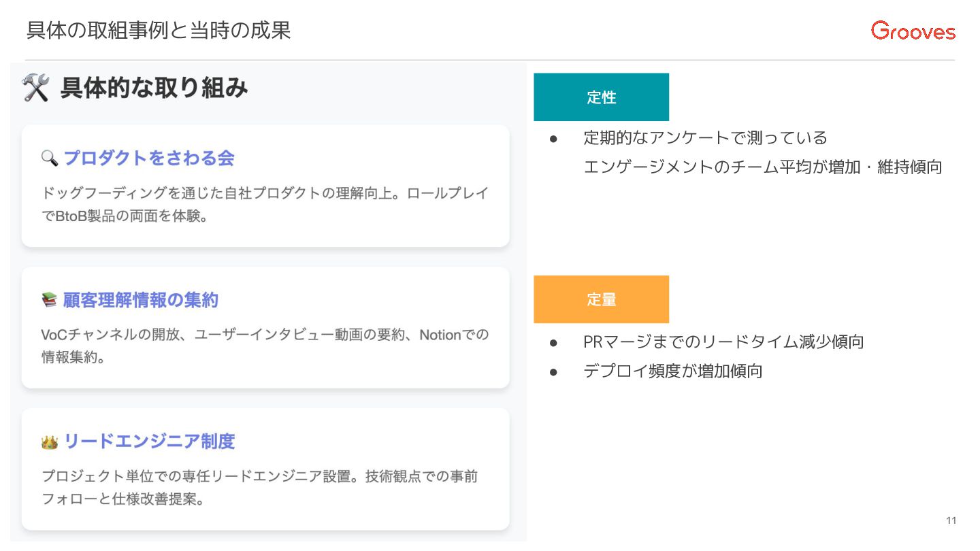The image size is (980, 551).
Task: Click the slide page number 11
Action: [951, 521]
